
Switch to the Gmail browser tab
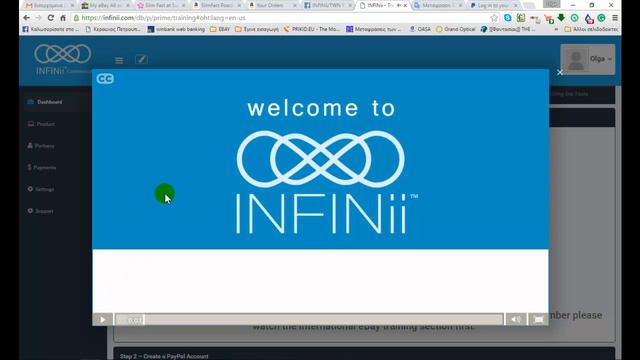(x=49, y=5)
